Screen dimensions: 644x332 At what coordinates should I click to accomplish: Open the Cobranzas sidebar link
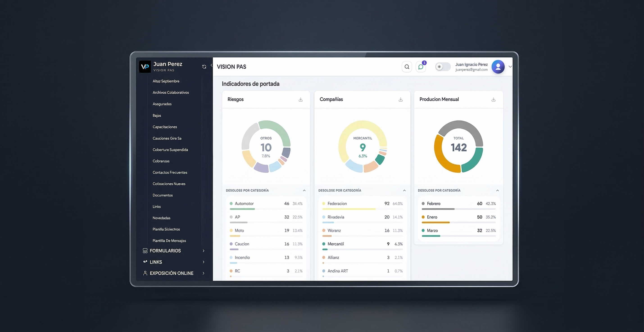tap(161, 161)
